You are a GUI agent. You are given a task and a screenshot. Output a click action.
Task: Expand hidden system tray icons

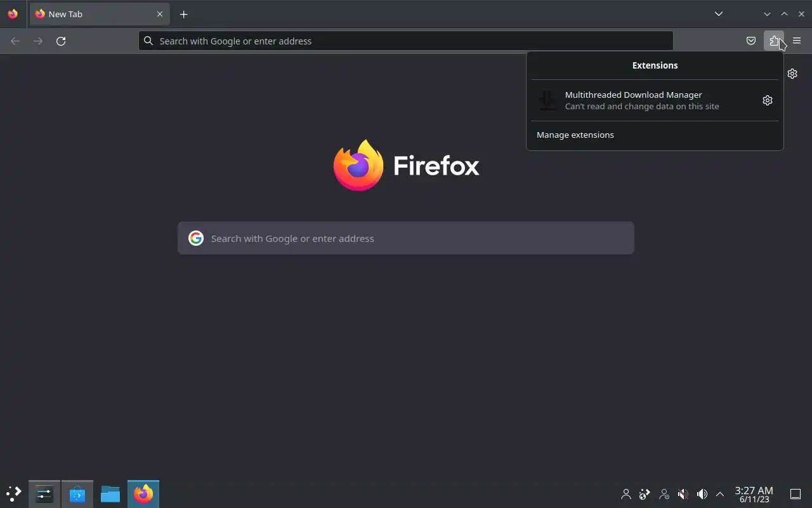coord(720,494)
